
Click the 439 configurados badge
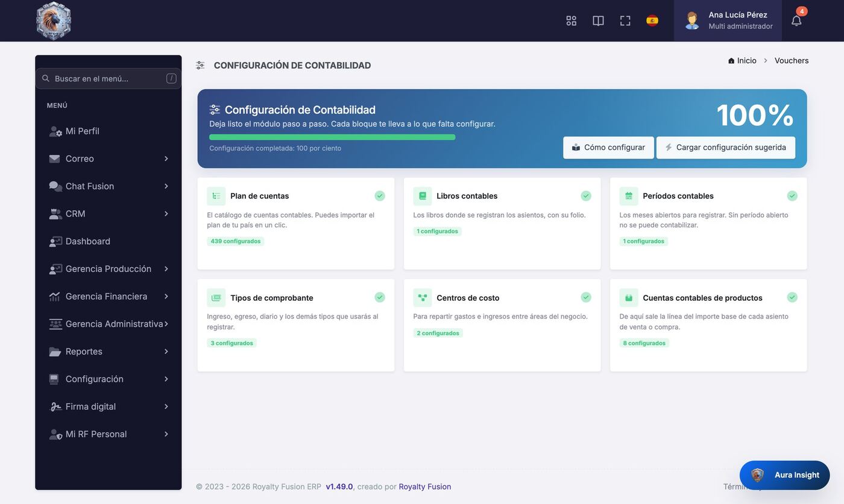236,241
